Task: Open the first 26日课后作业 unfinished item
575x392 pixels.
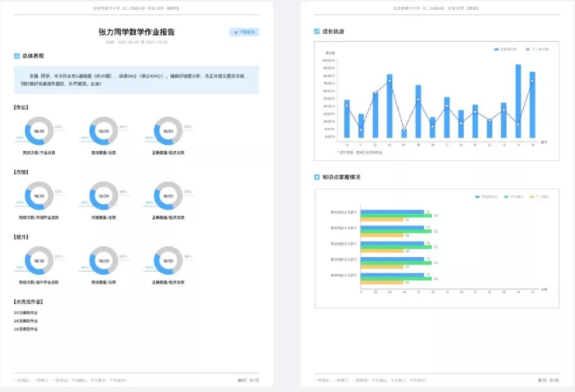Action: [x=26, y=313]
